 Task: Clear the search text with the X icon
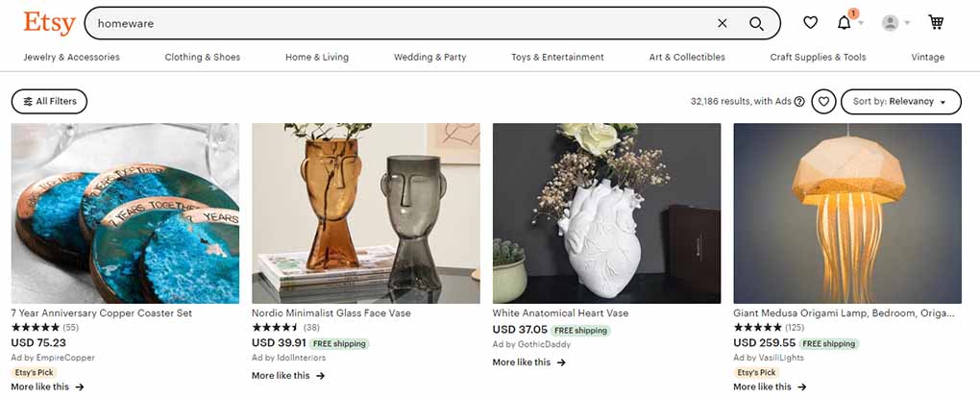pyautogui.click(x=722, y=23)
